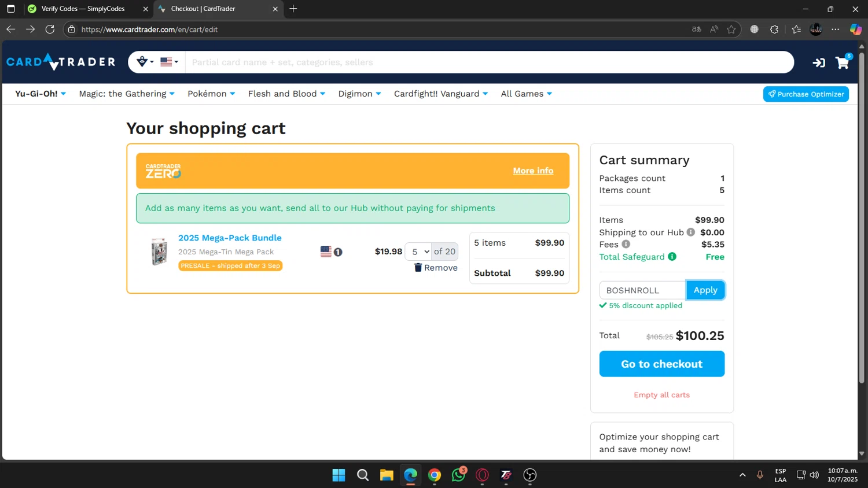Click the 5% discount applied message
This screenshot has height=488, width=868.
(x=641, y=305)
